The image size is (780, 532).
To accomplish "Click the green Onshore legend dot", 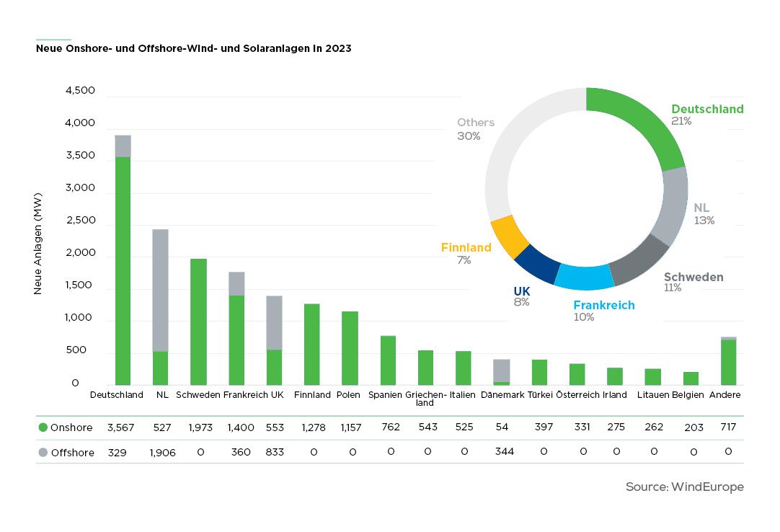I will [x=43, y=427].
